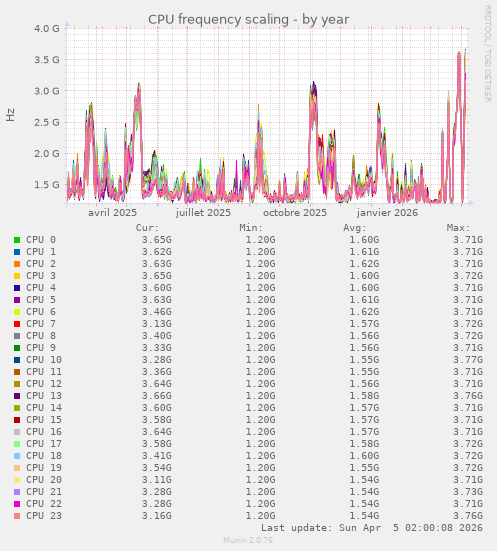Click the 'juillet 2025' x-axis label

pyautogui.click(x=204, y=213)
